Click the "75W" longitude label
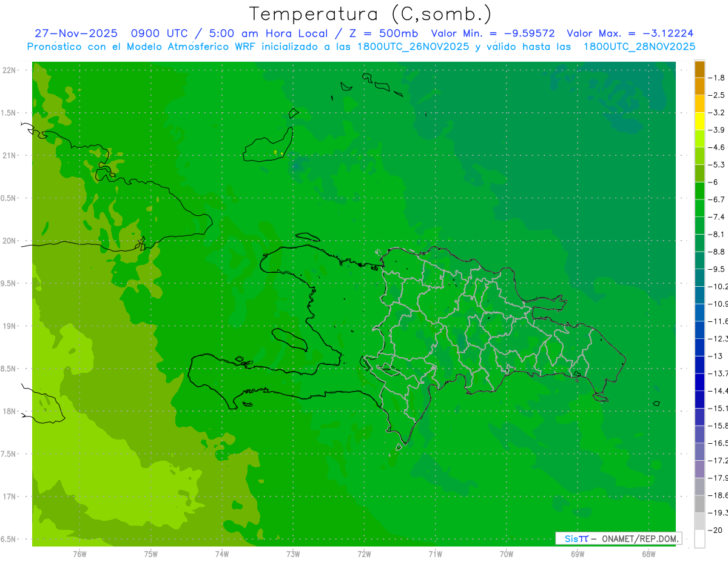728x562 pixels. tap(151, 554)
